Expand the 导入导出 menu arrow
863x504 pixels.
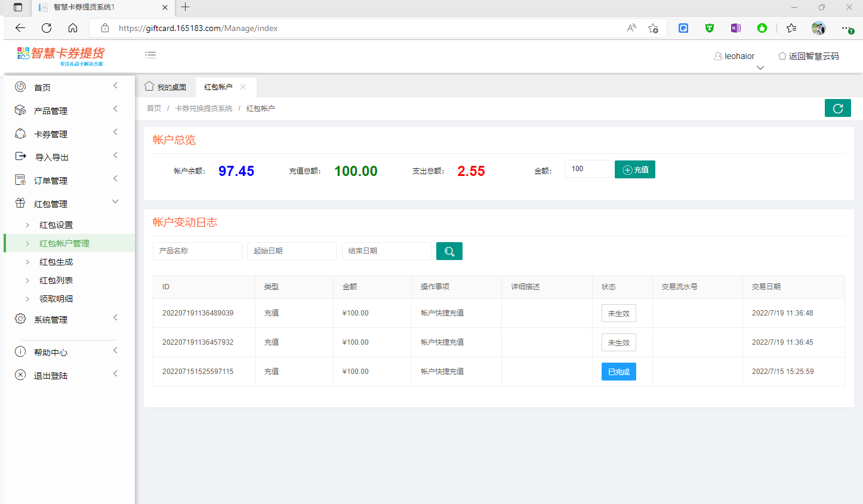115,156
